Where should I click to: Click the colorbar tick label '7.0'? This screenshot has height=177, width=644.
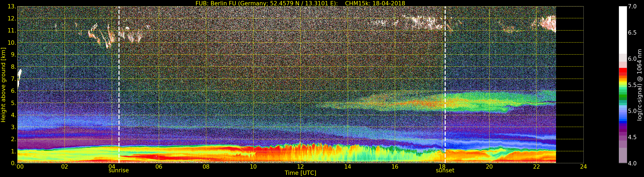click(632, 6)
